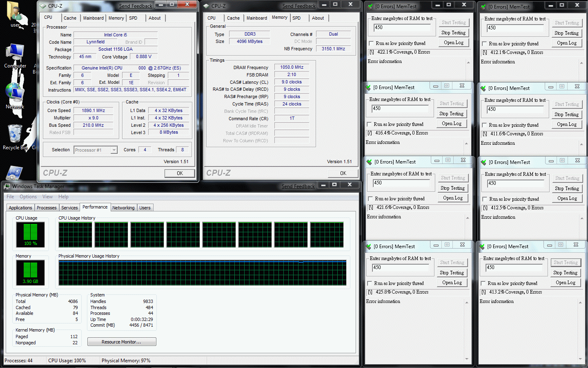Enable low priority thread in 411.6% coverage MemTest
This screenshot has height=368, width=588.
[x=484, y=125]
